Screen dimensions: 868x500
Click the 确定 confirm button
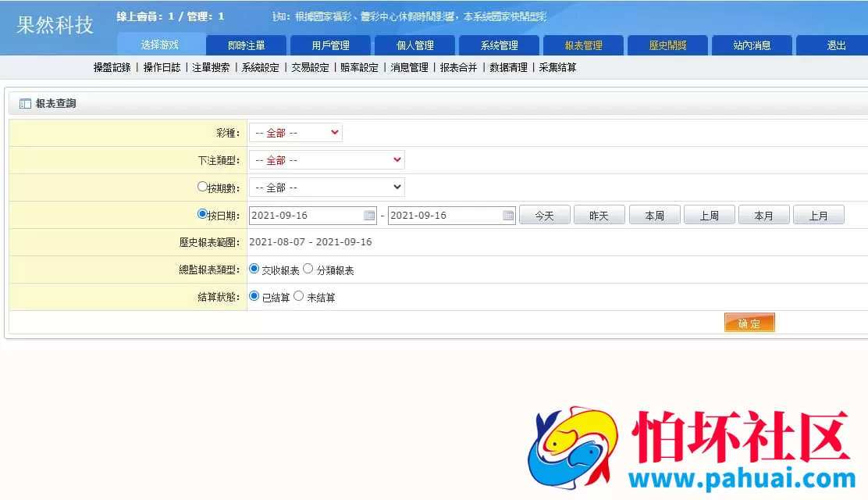coord(749,322)
